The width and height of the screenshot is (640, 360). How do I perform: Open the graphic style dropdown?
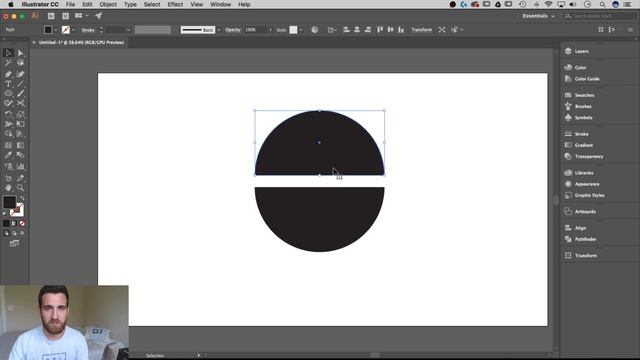301,30
